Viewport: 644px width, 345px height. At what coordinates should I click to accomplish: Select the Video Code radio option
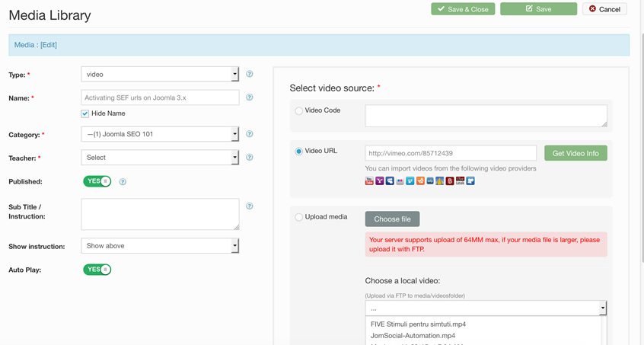(x=298, y=110)
